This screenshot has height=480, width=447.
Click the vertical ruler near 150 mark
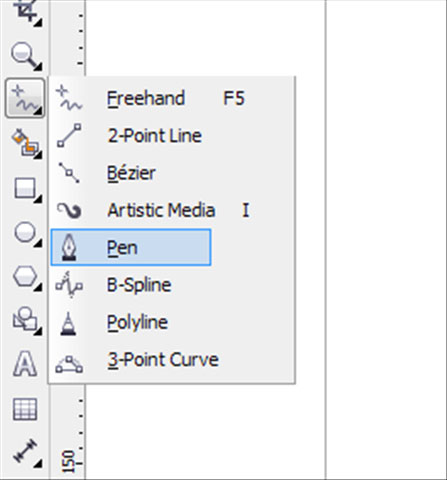click(68, 462)
